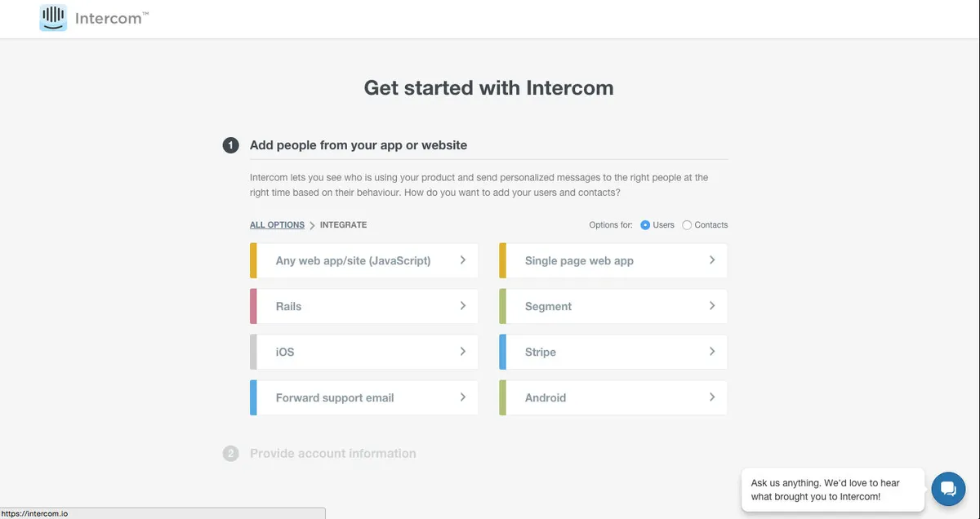Select the INTEGRATE breadcrumb item
This screenshot has width=980, height=519.
(343, 225)
